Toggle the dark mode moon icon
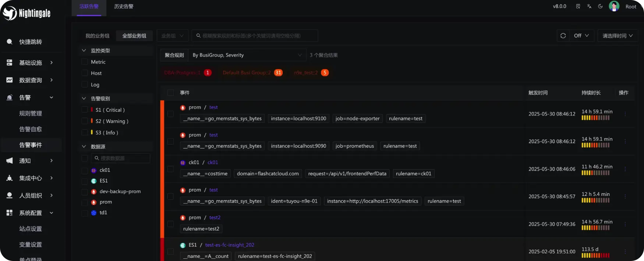 [x=600, y=6]
